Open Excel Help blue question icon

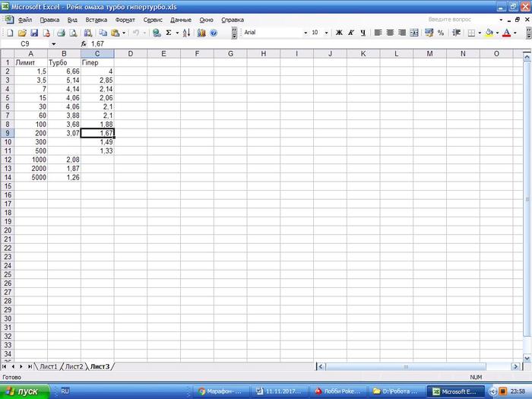[214, 33]
